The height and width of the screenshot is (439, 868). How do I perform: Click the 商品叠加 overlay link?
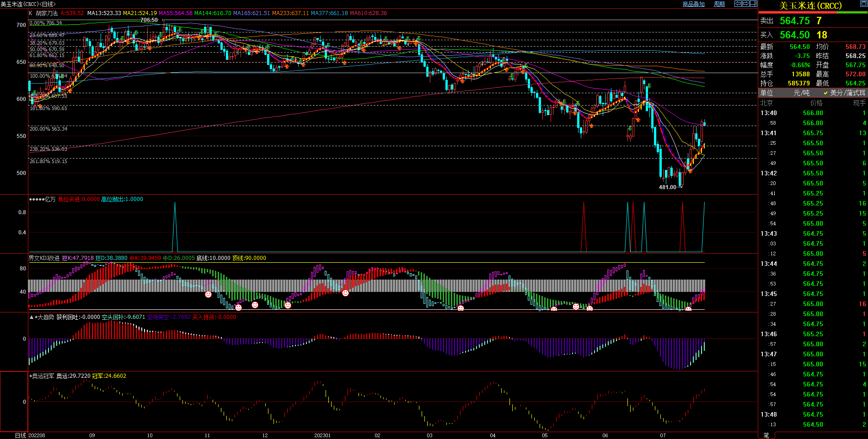click(x=693, y=4)
